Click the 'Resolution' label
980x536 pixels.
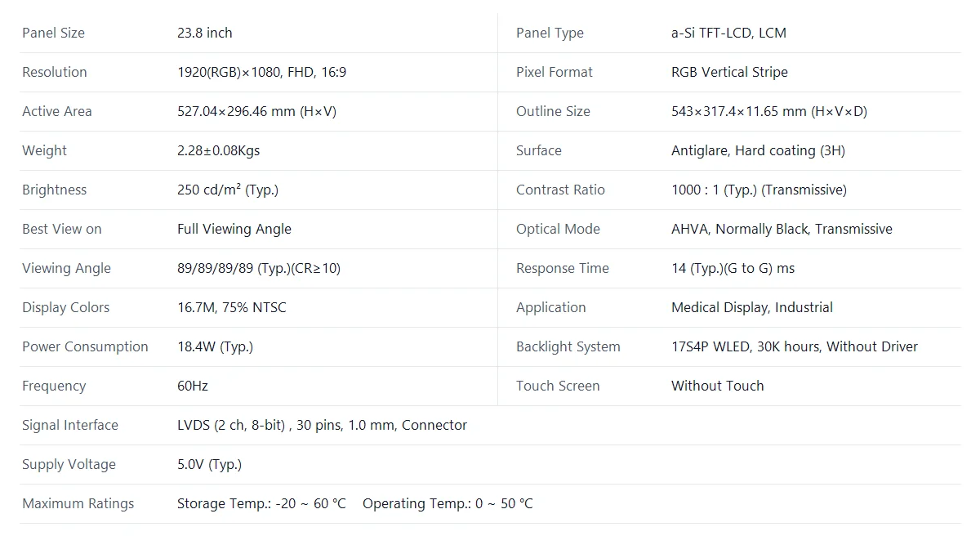coord(54,72)
